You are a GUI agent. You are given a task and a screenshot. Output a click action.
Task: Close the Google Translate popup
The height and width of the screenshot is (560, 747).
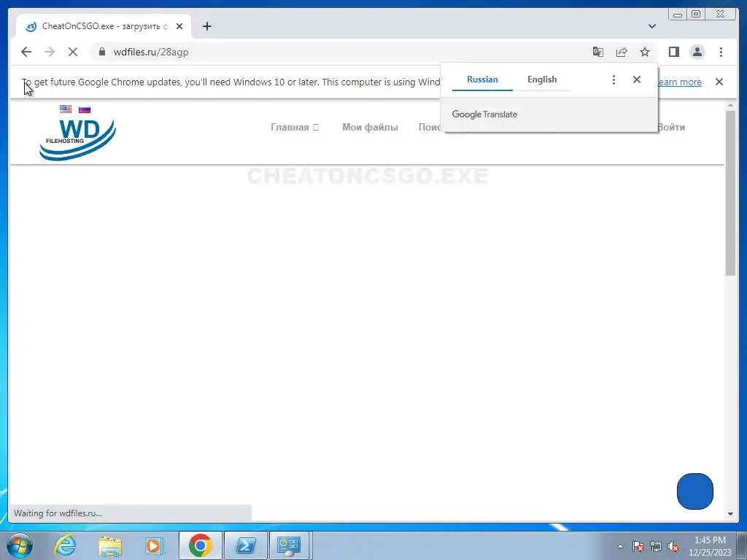pos(636,79)
